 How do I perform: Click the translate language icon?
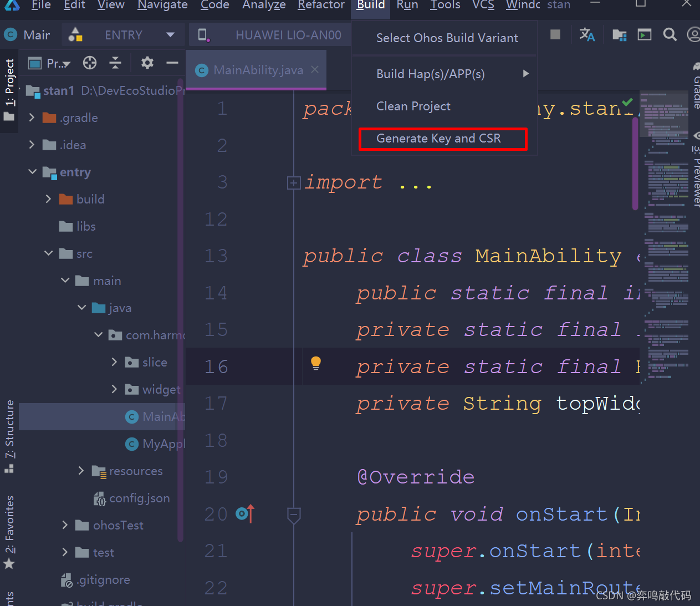tap(587, 34)
